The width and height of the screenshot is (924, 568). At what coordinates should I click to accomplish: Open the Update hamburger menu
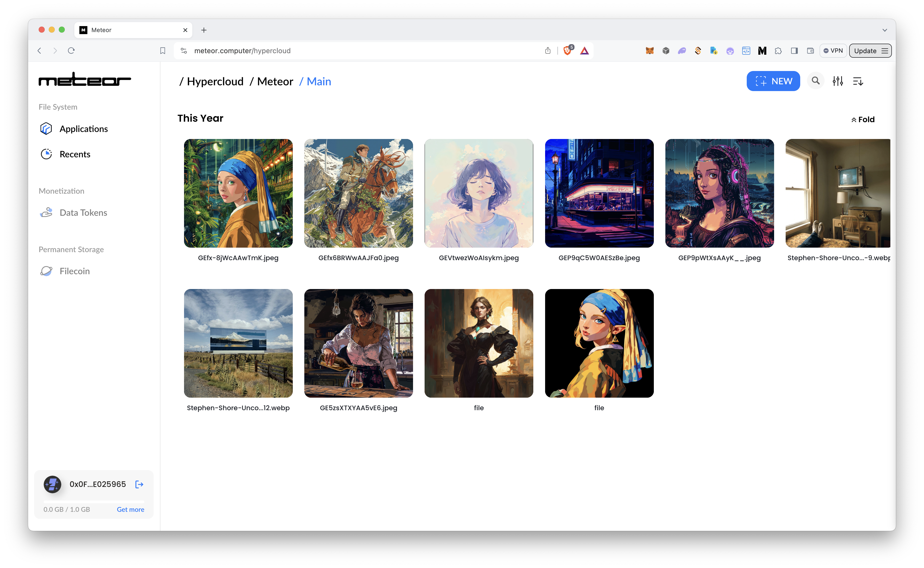pyautogui.click(x=885, y=51)
